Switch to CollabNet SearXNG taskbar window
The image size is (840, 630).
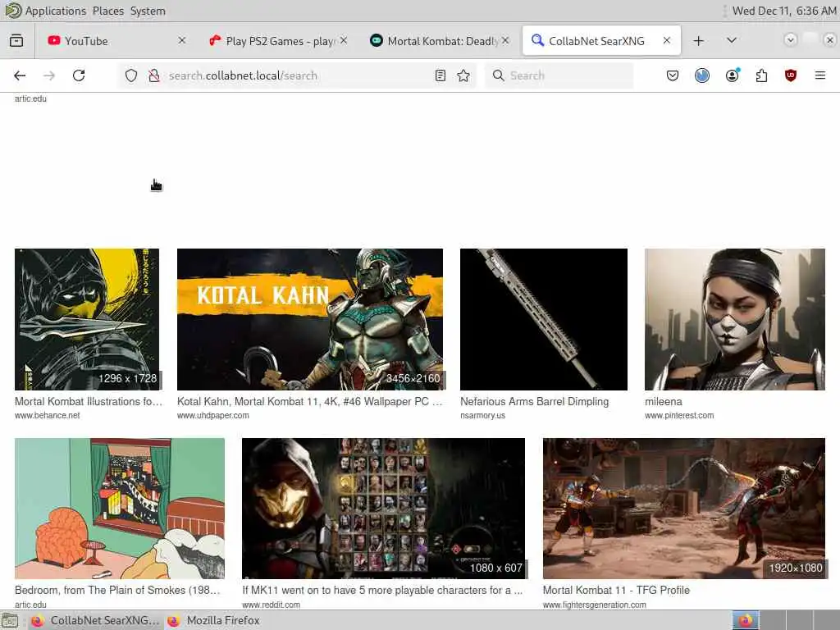coord(96,620)
